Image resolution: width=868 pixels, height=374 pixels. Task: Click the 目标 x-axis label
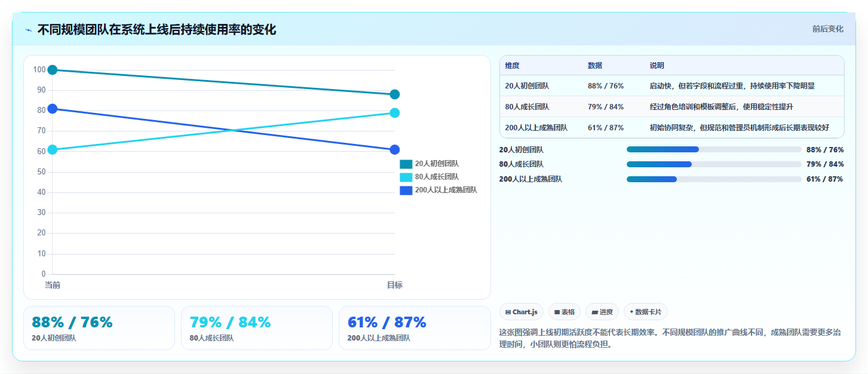coord(395,285)
